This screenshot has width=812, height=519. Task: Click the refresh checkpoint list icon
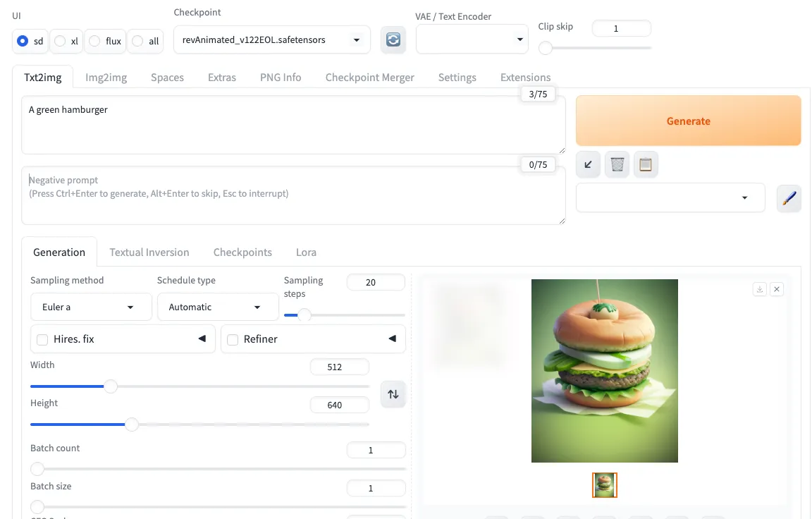click(x=393, y=39)
